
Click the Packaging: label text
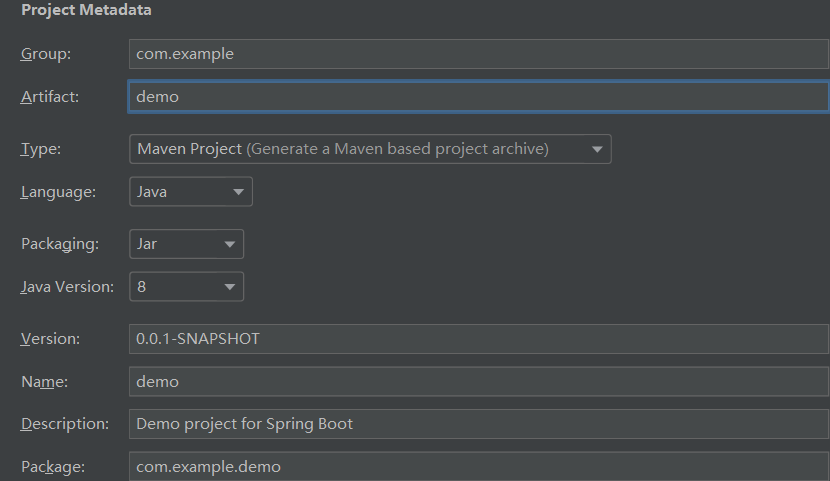click(x=60, y=244)
